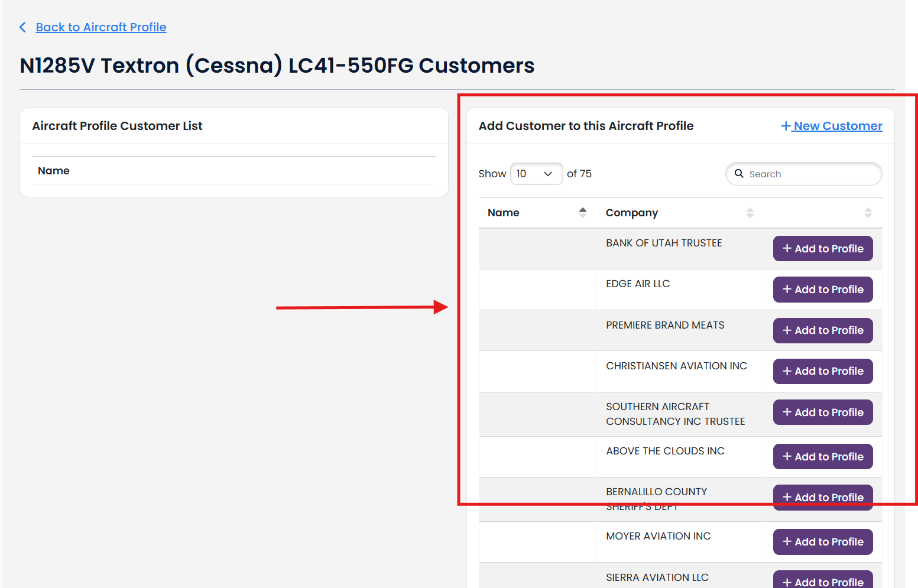Add BERNALILLO COUNTY SHERIFF'S DEPT to profile
The height and width of the screenshot is (588, 918).
point(822,498)
